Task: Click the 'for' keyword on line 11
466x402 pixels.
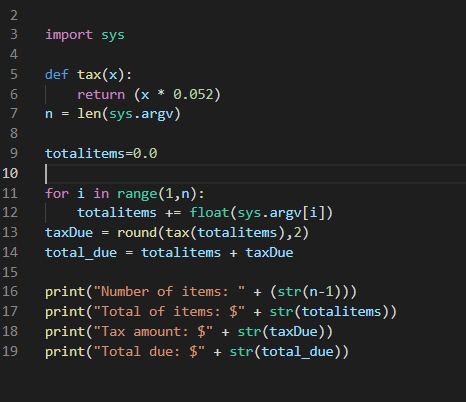Action: [x=57, y=193]
